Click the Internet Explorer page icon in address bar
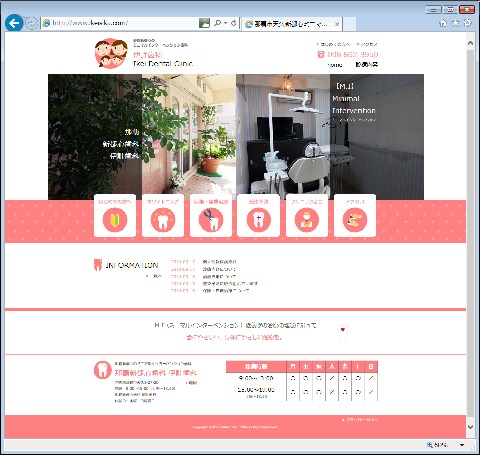480x455 pixels. [x=46, y=23]
